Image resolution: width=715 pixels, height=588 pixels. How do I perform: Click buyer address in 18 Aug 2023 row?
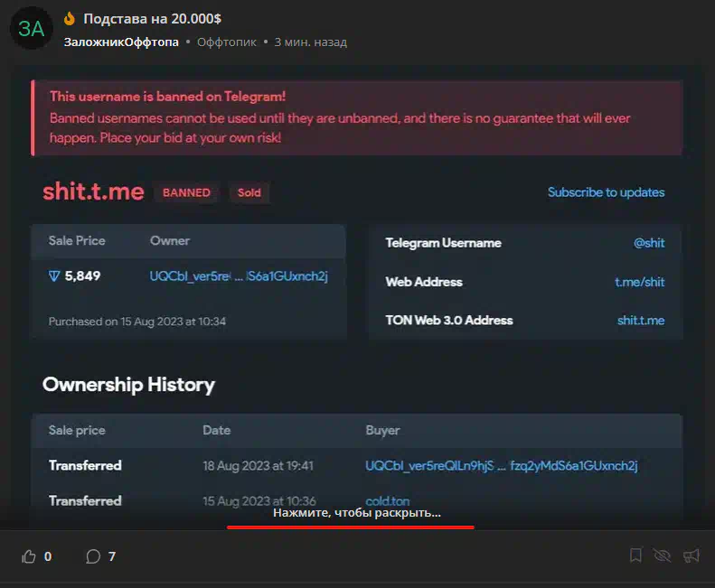[501, 466]
